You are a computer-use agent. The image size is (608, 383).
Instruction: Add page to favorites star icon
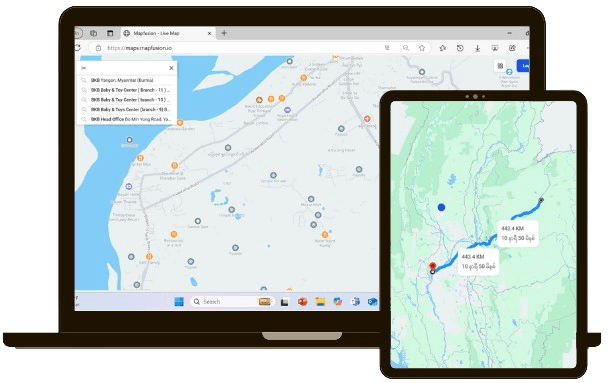pos(422,48)
